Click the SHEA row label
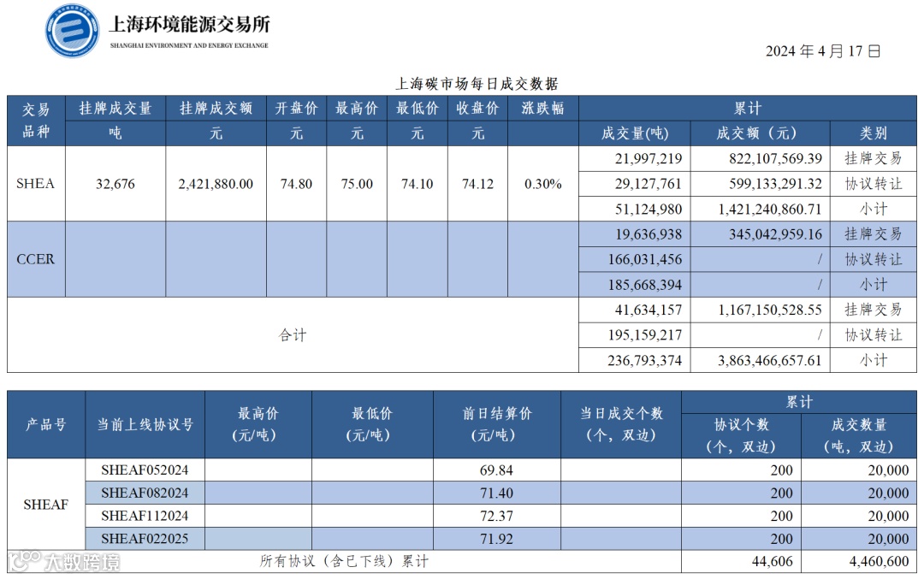Image resolution: width=924 pixels, height=579 pixels. (x=35, y=184)
